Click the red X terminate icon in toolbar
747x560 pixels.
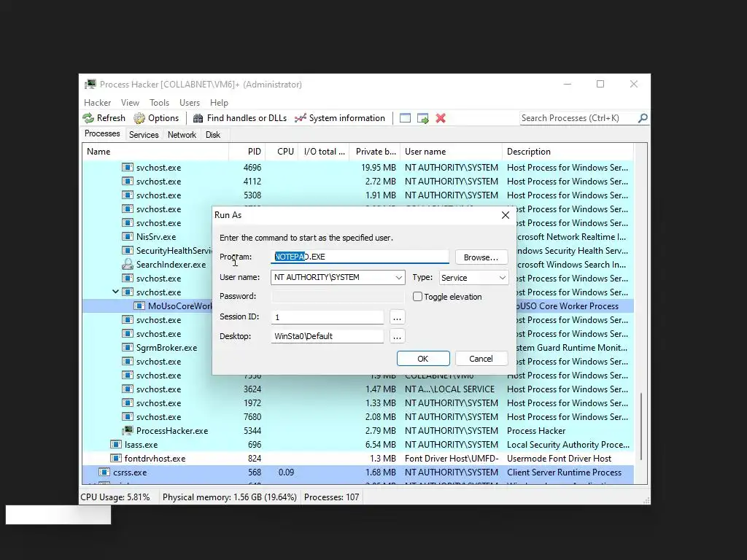[441, 118]
